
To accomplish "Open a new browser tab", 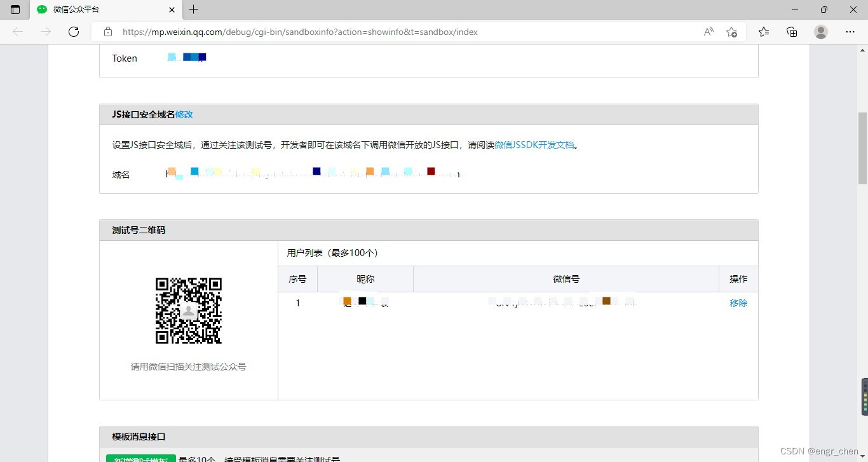I will tap(194, 10).
